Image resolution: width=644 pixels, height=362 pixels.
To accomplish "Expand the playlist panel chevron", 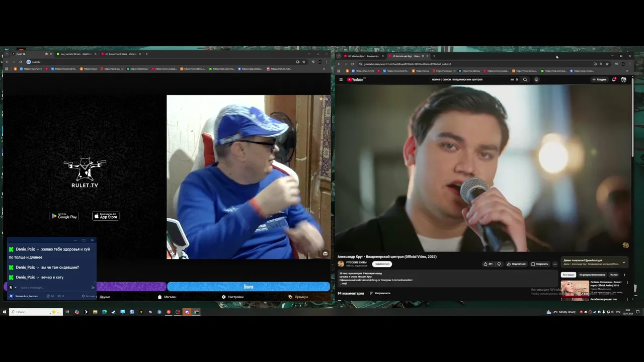I will coord(624,262).
